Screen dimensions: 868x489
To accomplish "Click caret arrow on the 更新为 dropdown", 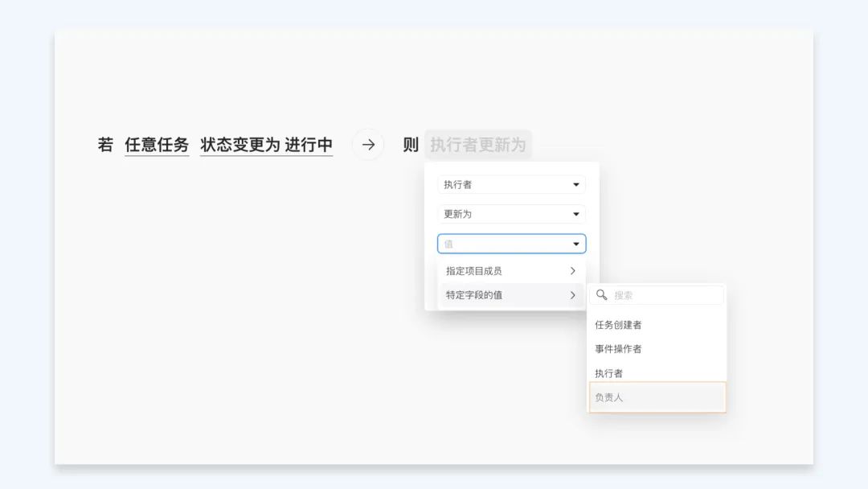I will pyautogui.click(x=575, y=215).
